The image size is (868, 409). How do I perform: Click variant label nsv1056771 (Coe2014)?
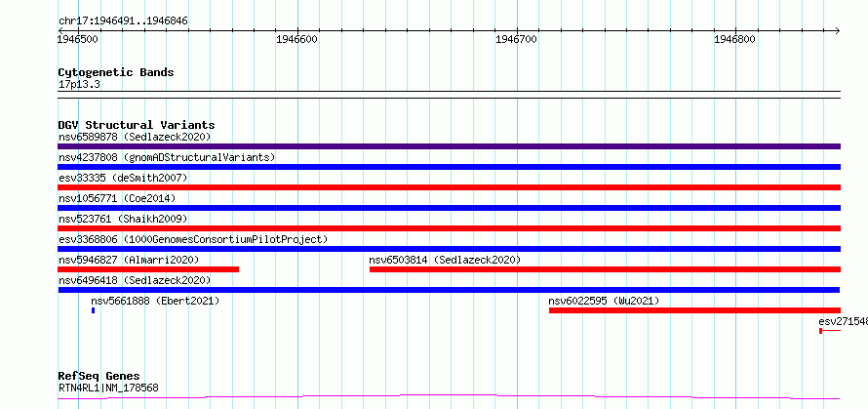point(117,198)
